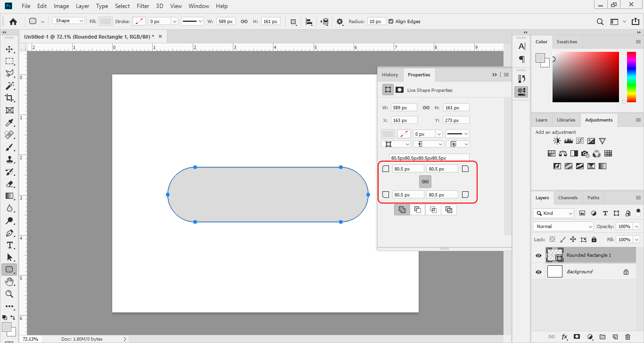
Task: Toggle lock transparent pixels
Action: pyautogui.click(x=553, y=239)
